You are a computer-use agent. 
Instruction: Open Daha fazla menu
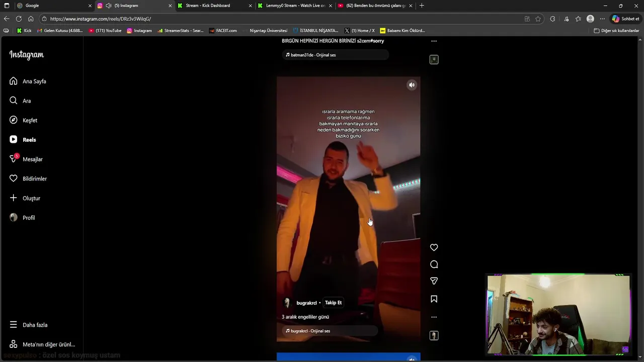coord(29,325)
